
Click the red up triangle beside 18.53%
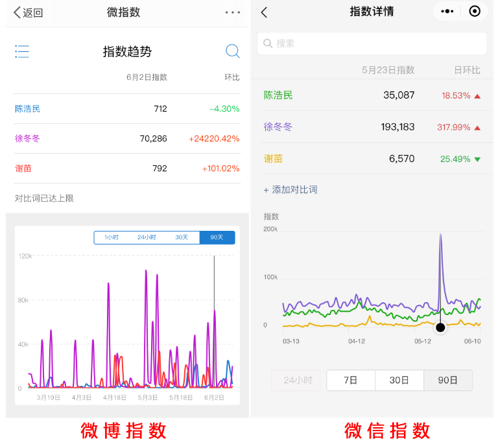tap(477, 96)
